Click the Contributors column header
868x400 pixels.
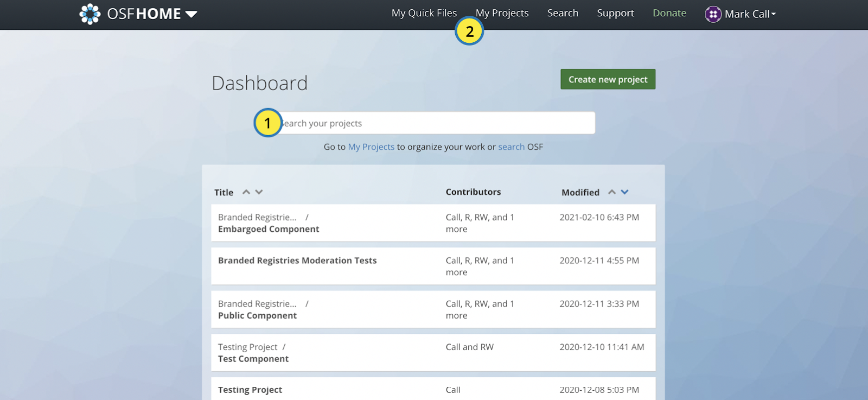click(473, 192)
